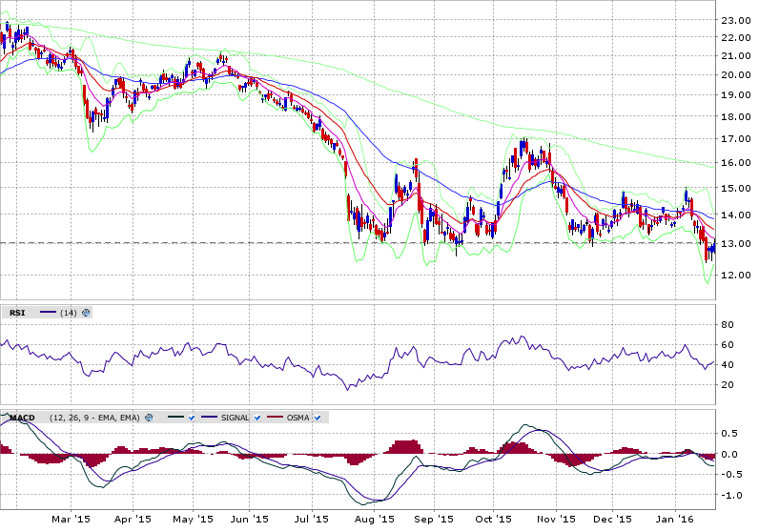Click the SIGNAL purple line sample

click(207, 418)
